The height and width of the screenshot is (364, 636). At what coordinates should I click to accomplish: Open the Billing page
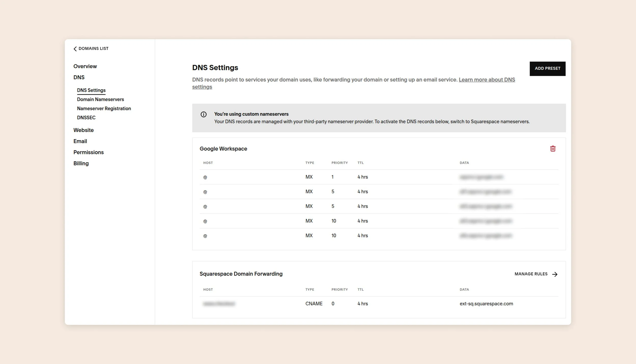tap(81, 163)
